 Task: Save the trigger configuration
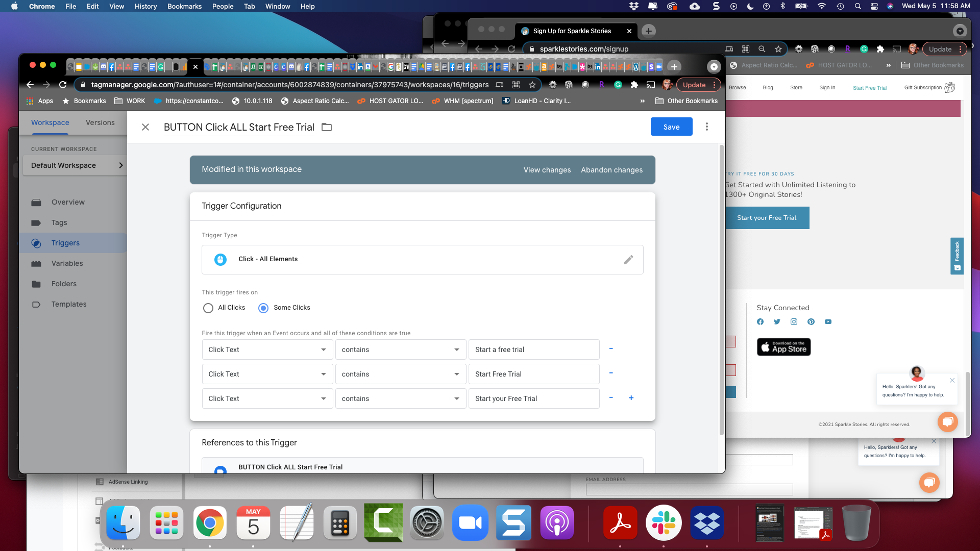[671, 127]
